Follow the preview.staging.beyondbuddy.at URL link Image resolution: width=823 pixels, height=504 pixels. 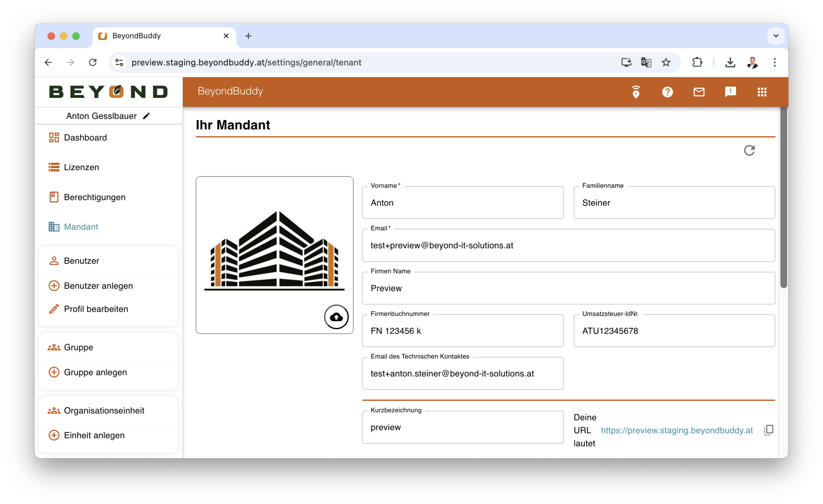pyautogui.click(x=676, y=430)
